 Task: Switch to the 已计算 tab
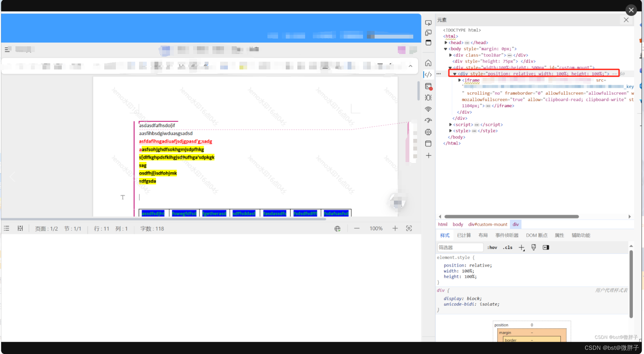(x=464, y=235)
